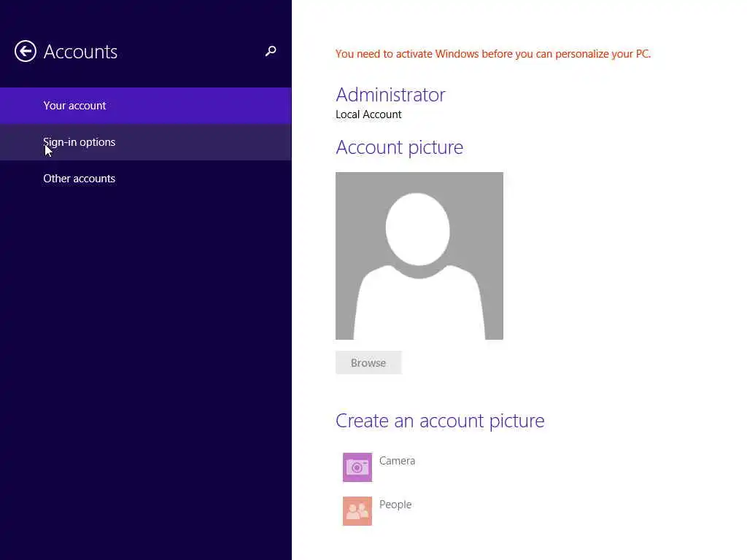Viewport: 747px width, 560px height.
Task: Go back using the Accounts back arrow
Action: 26,52
